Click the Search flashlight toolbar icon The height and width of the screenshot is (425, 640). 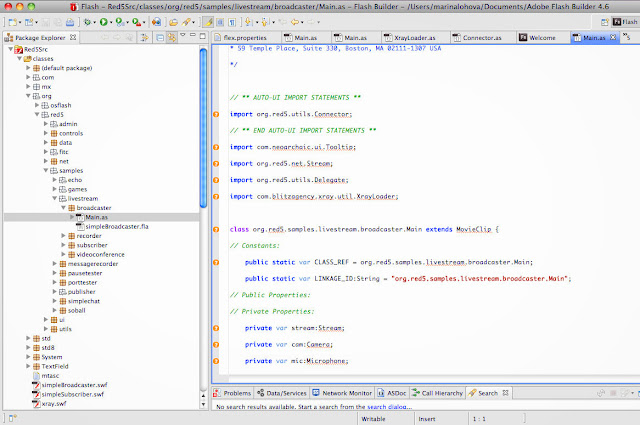187,22
